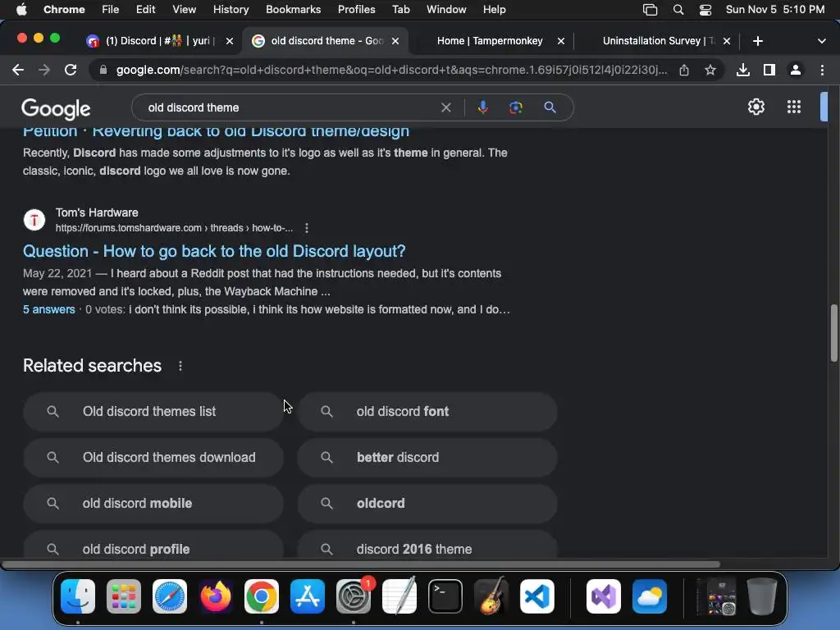Image resolution: width=840 pixels, height=630 pixels.
Task: Close the Discord tab
Action: (x=230, y=41)
